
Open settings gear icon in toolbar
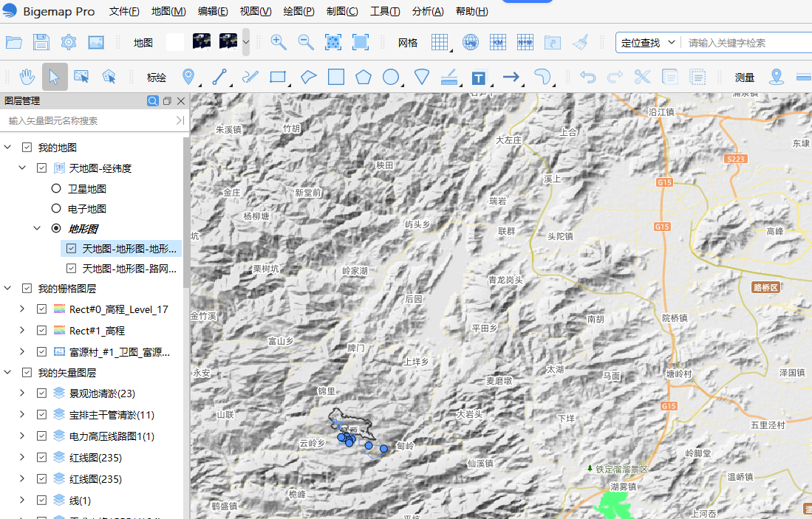(x=69, y=42)
